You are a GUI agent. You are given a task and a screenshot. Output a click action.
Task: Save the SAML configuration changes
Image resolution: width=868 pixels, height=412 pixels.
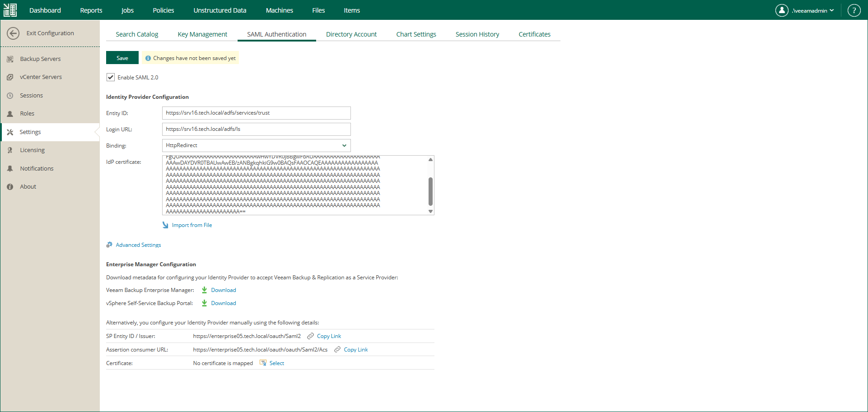[122, 58]
